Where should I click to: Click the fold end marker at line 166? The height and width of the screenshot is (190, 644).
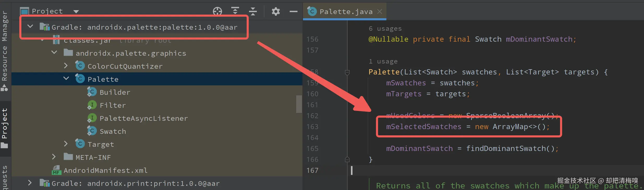point(347,160)
